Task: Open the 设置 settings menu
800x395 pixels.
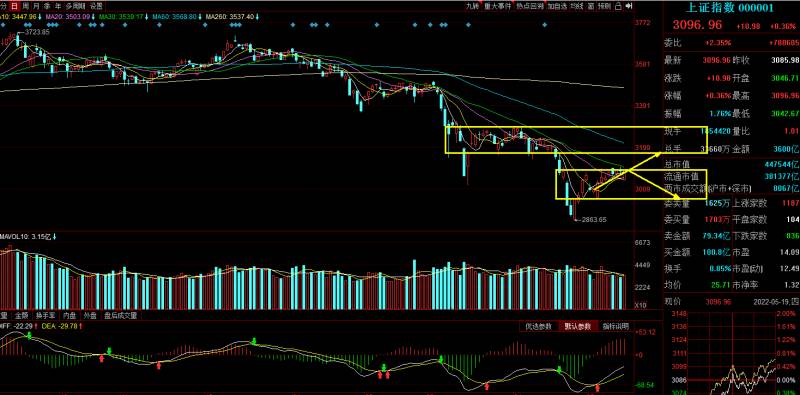Action: tap(95, 7)
